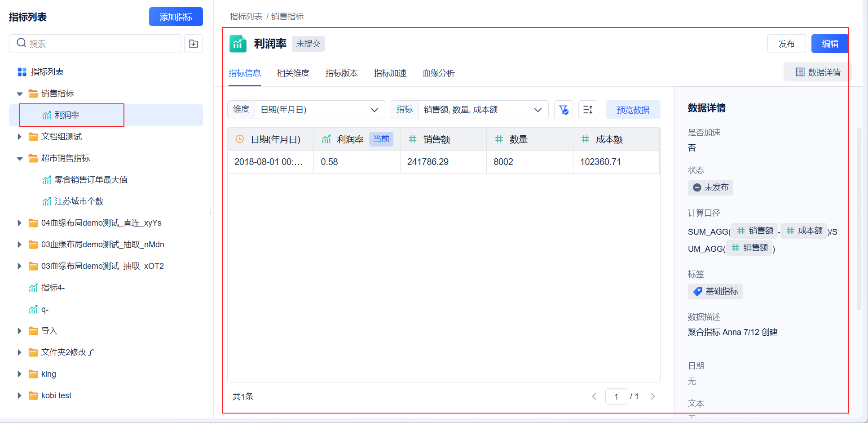Switch to the 指标信息 tab

(245, 73)
